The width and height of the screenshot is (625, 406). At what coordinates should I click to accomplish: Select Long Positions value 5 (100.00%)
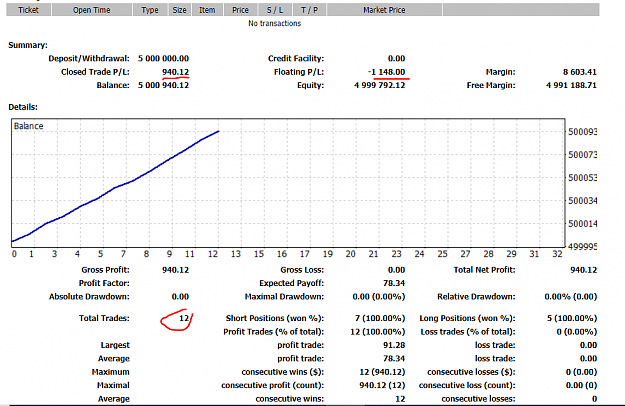tap(572, 318)
